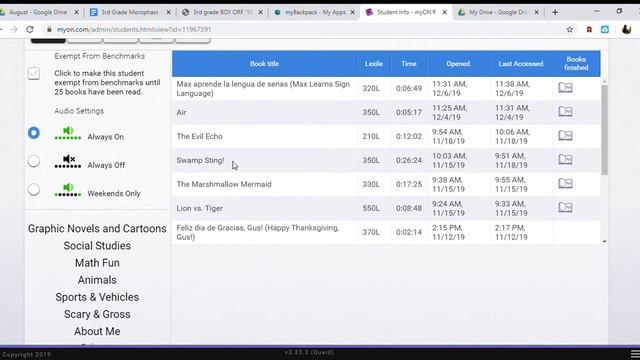640x360 pixels.
Task: Select the Scary & Gross interest
Action: coord(97,314)
